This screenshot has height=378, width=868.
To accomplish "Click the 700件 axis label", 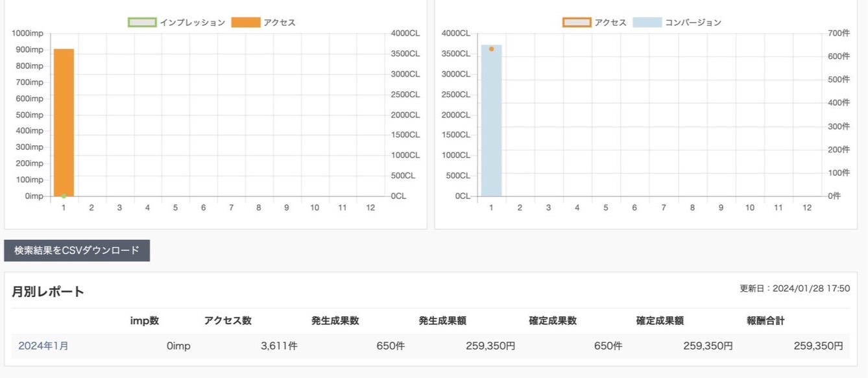I will click(839, 33).
